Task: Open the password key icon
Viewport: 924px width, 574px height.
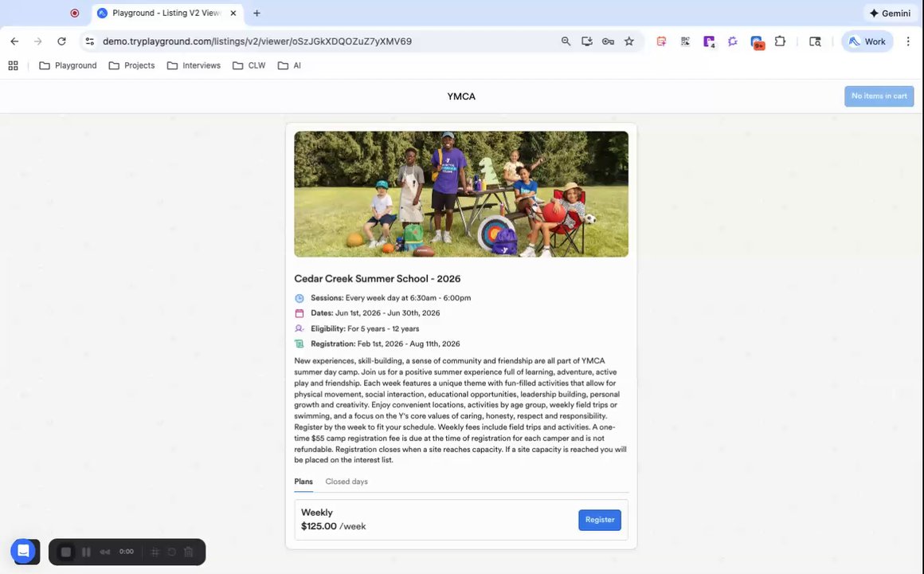Action: tap(608, 41)
